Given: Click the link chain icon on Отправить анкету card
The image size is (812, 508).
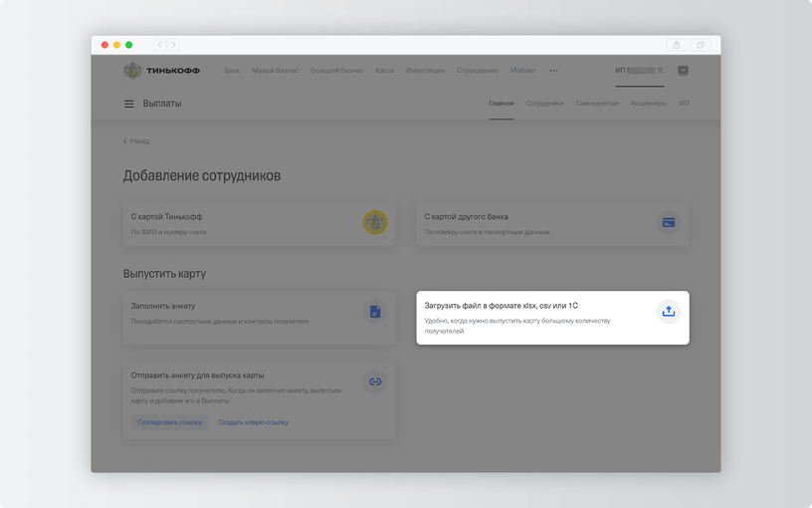Looking at the screenshot, I should [375, 381].
